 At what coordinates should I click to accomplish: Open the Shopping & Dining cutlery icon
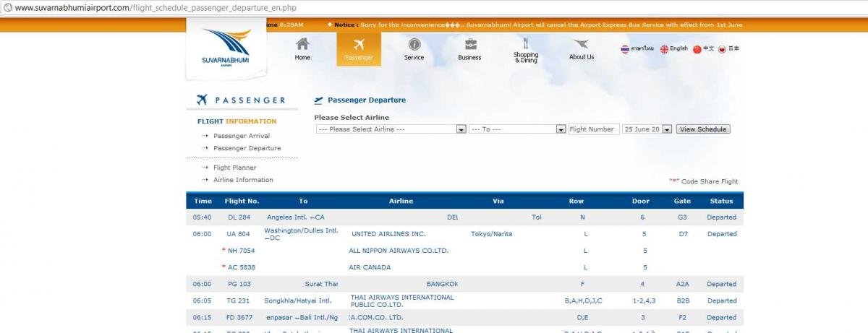(x=526, y=43)
